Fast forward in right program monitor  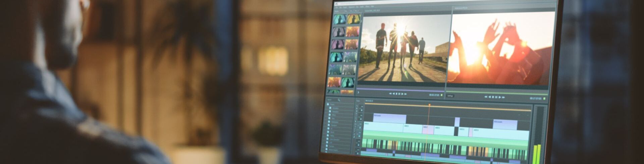click(x=503, y=97)
